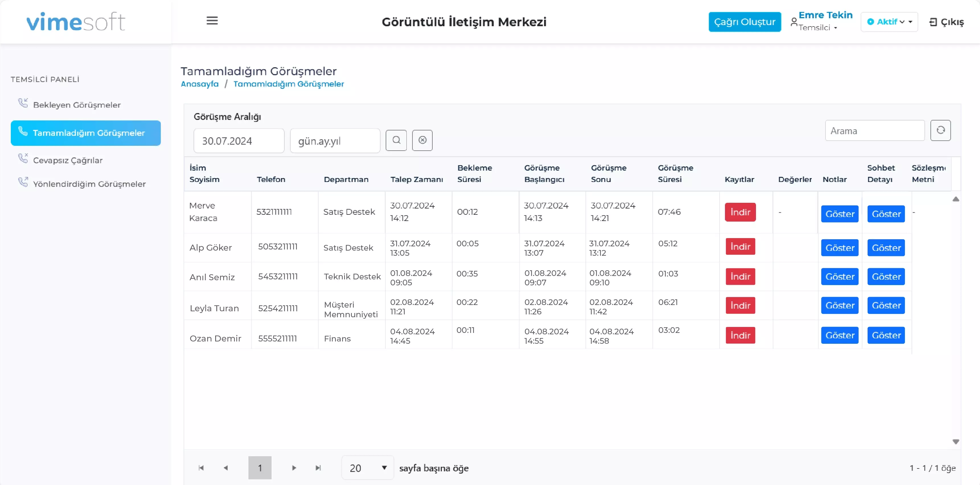Show notes for Leyla Turan
This screenshot has width=980, height=485.
(840, 305)
